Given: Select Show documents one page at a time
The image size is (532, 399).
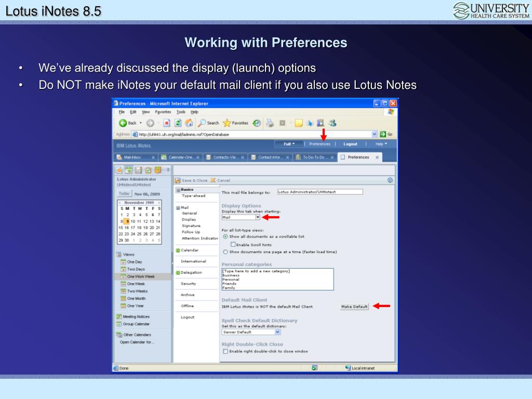Looking at the screenshot, I should pos(225,252).
